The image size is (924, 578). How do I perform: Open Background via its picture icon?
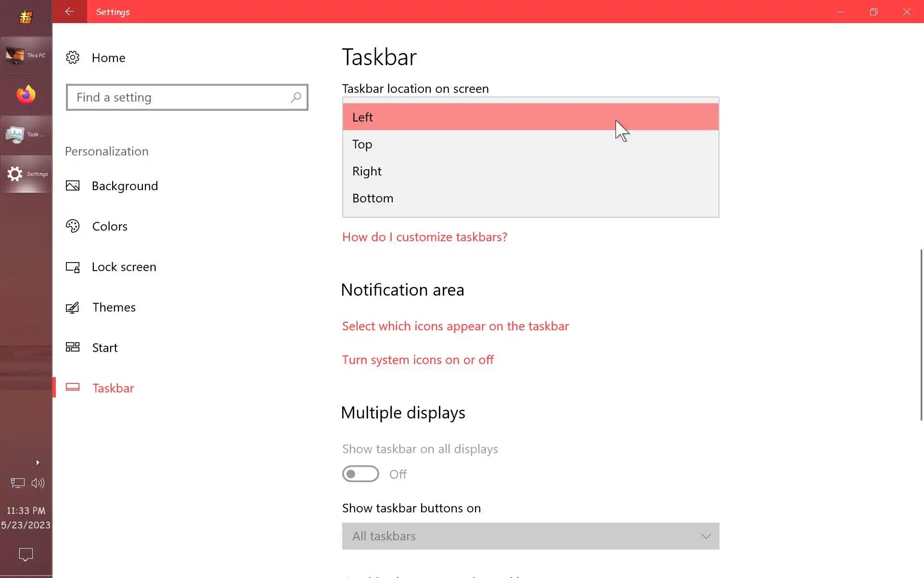click(73, 186)
